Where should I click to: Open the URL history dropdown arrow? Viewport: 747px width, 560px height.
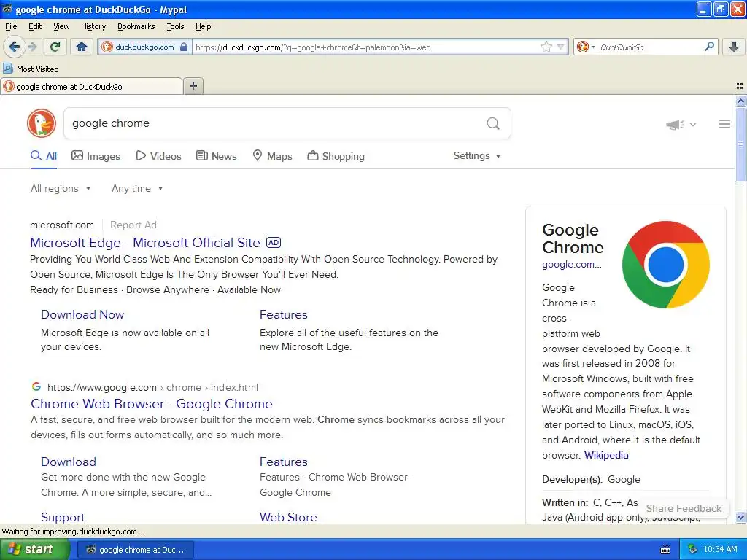pos(561,47)
